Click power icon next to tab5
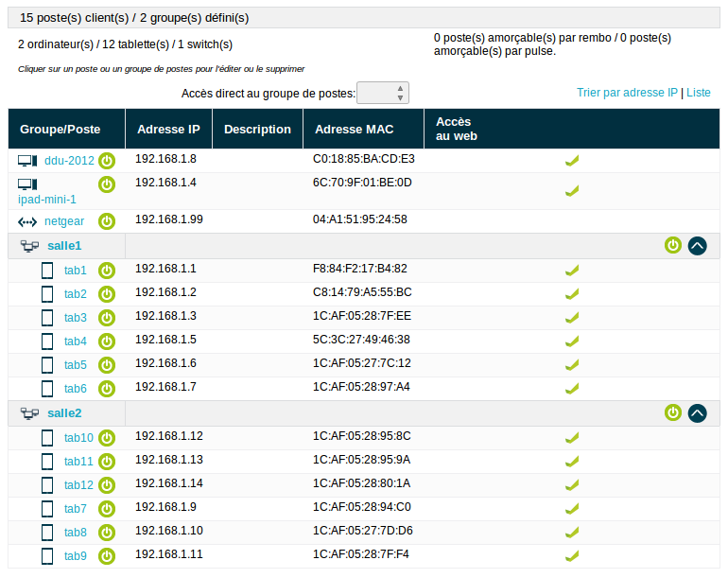The height and width of the screenshot is (578, 728). coord(107,365)
